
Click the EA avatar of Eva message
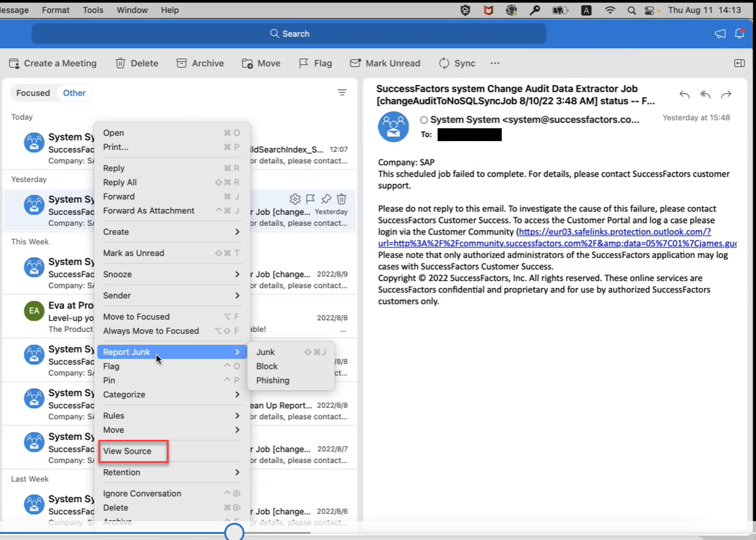34,311
